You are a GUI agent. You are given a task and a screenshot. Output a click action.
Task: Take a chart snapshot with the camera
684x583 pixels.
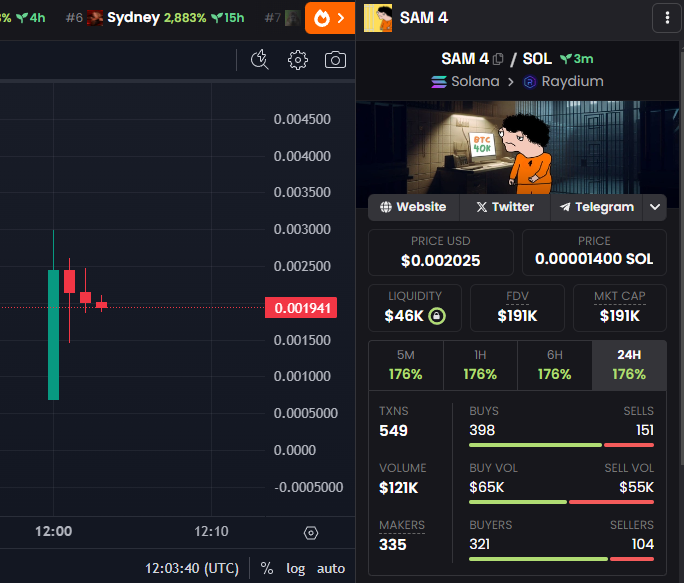[335, 60]
